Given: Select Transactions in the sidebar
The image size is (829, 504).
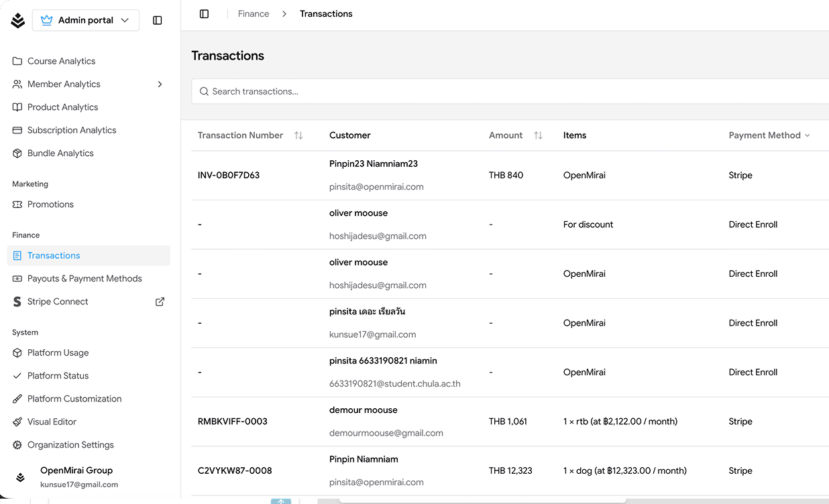Looking at the screenshot, I should 89,255.
